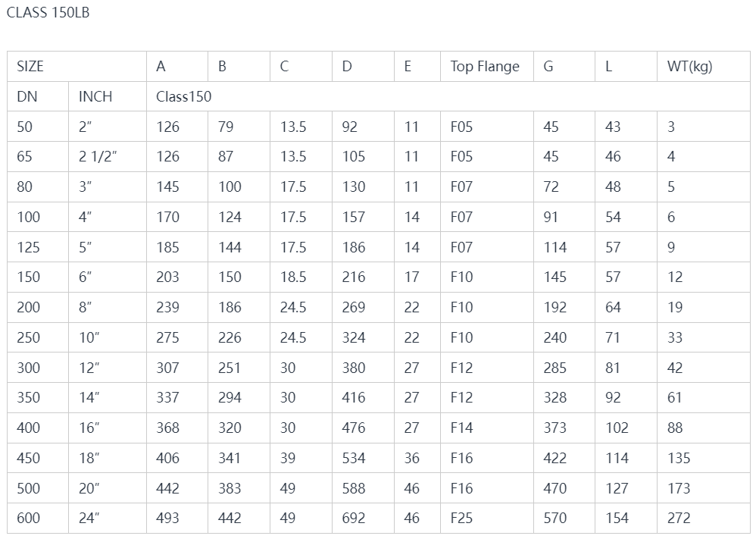This screenshot has width=756, height=539.
Task: Select the DN subheader cell
Action: tap(38, 96)
